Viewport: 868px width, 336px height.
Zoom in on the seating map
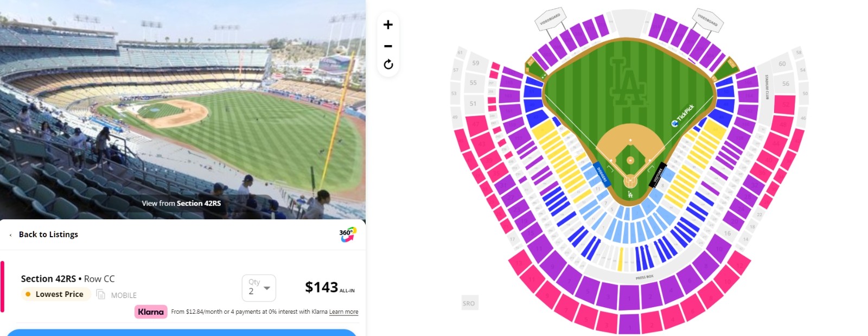pos(388,25)
